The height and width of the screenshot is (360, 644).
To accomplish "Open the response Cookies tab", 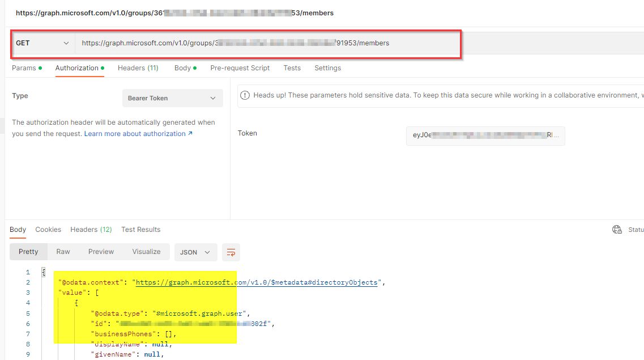I will click(x=48, y=230).
